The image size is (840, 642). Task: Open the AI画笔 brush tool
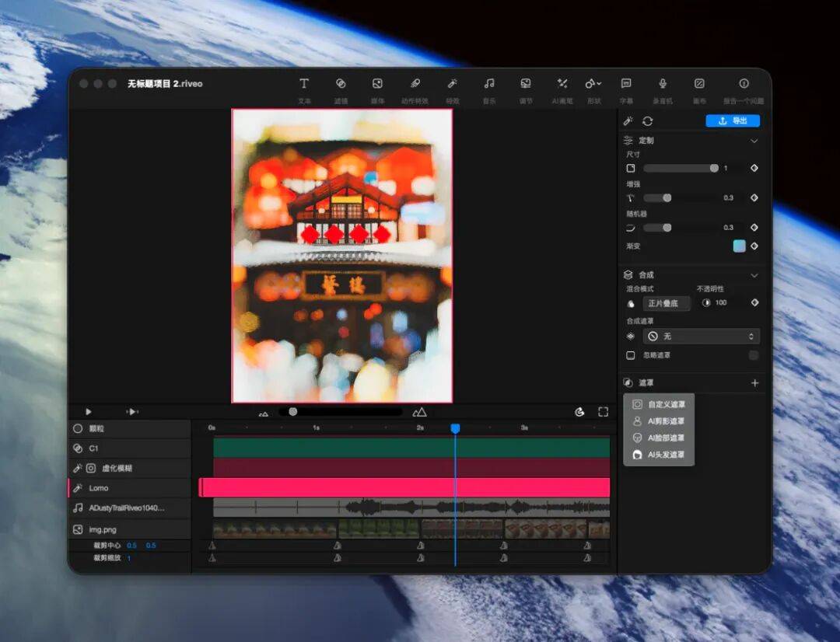pyautogui.click(x=562, y=84)
